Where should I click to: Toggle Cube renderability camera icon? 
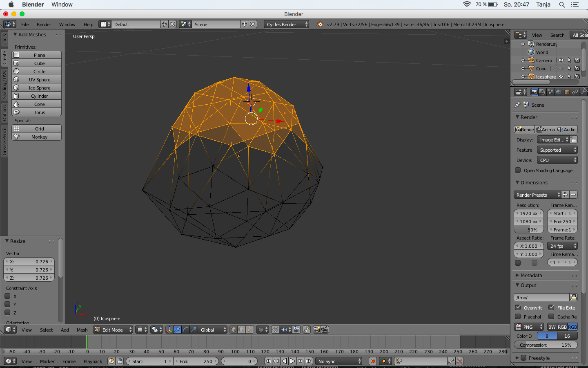pyautogui.click(x=577, y=68)
